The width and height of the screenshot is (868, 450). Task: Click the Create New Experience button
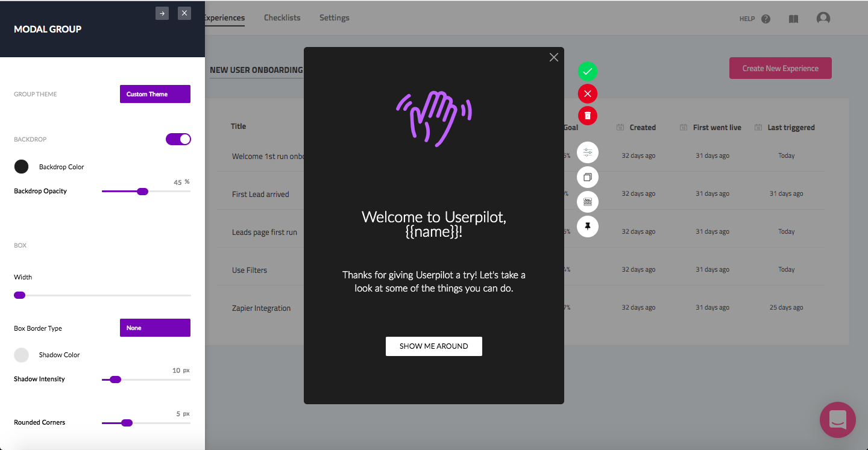click(781, 68)
